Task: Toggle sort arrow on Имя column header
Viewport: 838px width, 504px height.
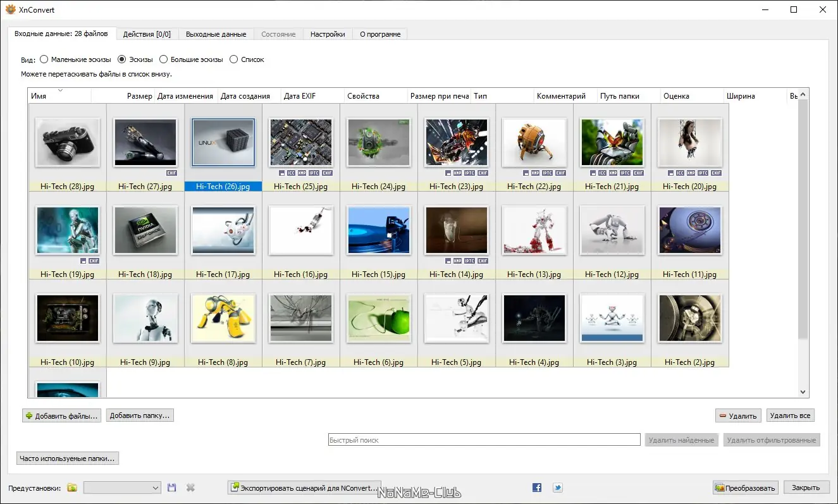Action: (x=60, y=92)
